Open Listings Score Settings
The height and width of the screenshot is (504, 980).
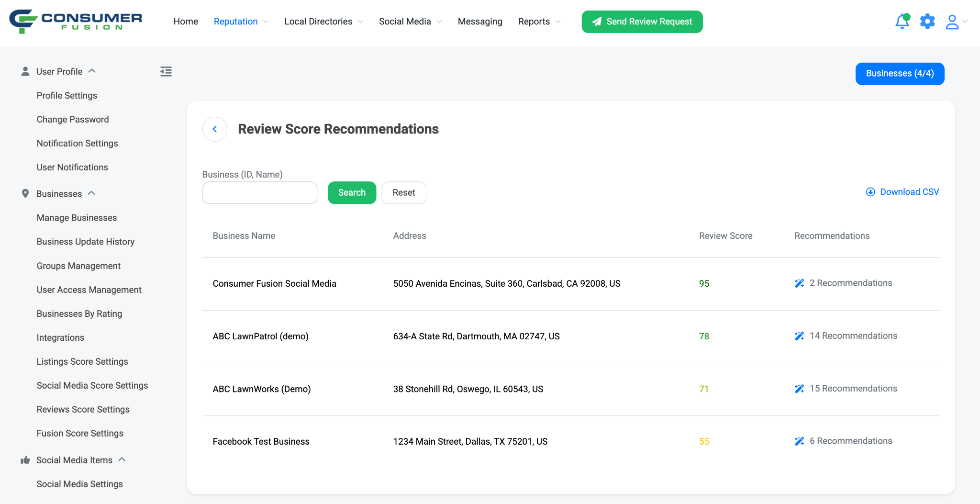pos(82,361)
